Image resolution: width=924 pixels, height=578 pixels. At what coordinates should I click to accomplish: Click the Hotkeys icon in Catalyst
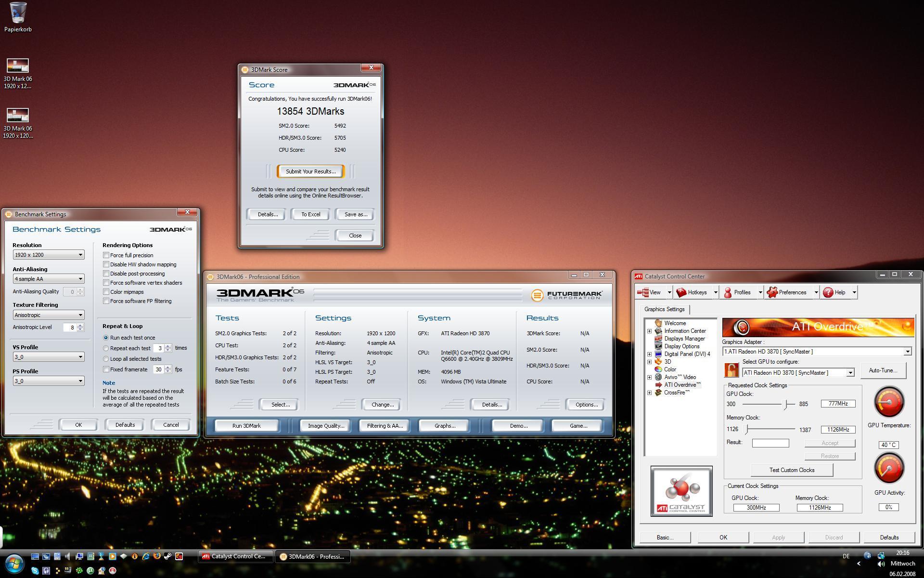click(x=681, y=292)
